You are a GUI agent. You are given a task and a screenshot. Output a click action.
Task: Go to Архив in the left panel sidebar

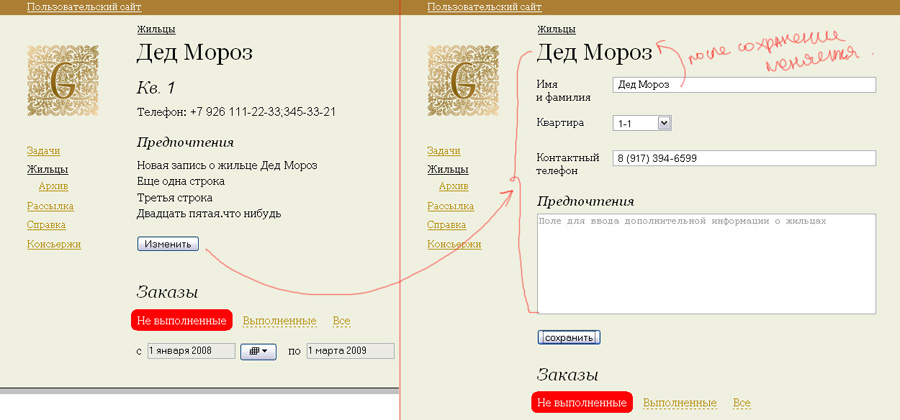coord(53,186)
